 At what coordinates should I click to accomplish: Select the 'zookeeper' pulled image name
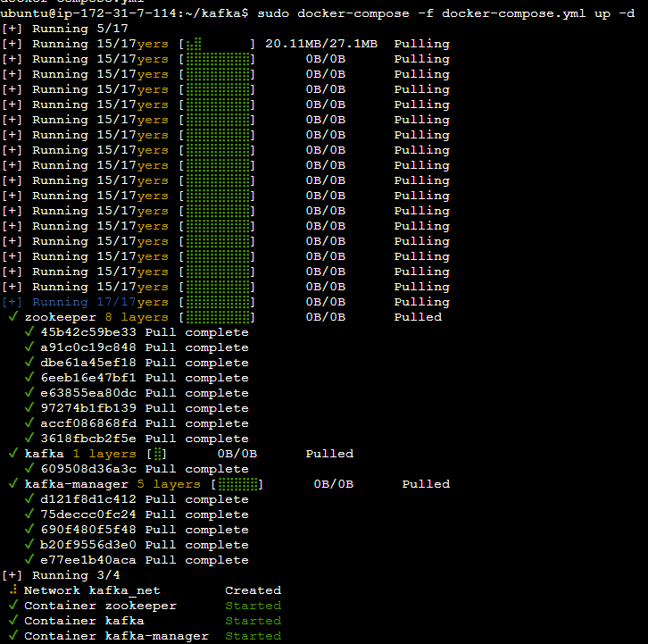click(61, 317)
